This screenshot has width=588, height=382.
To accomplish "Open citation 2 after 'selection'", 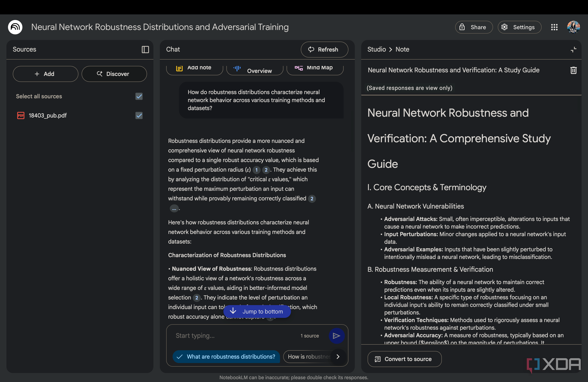I will coord(197,298).
